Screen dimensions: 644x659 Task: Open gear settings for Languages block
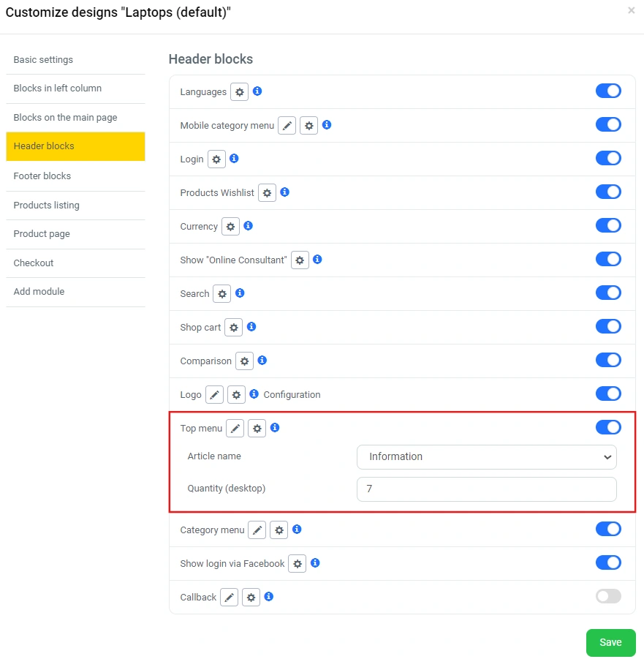coord(239,92)
